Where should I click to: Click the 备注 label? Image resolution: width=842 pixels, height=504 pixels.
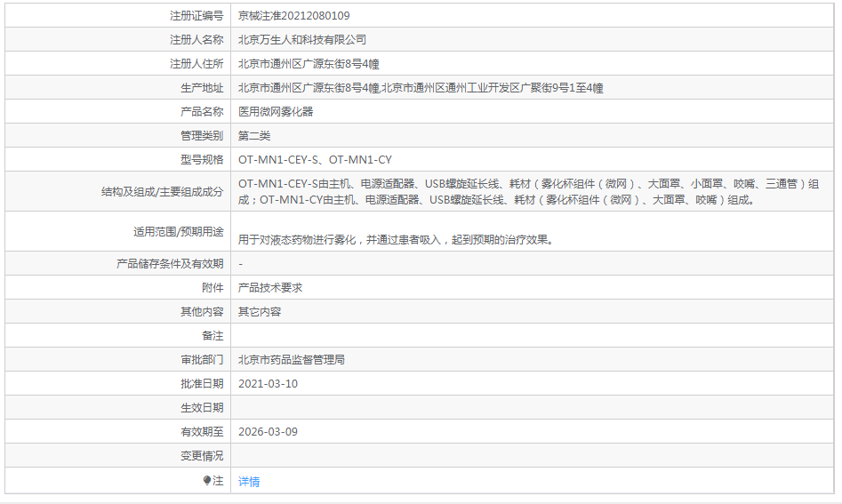tap(213, 335)
